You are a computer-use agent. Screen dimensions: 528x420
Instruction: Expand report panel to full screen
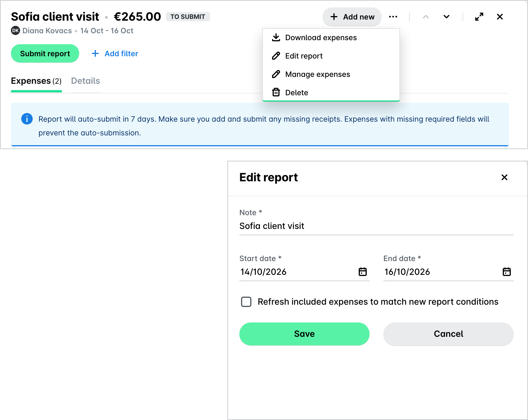pyautogui.click(x=479, y=17)
